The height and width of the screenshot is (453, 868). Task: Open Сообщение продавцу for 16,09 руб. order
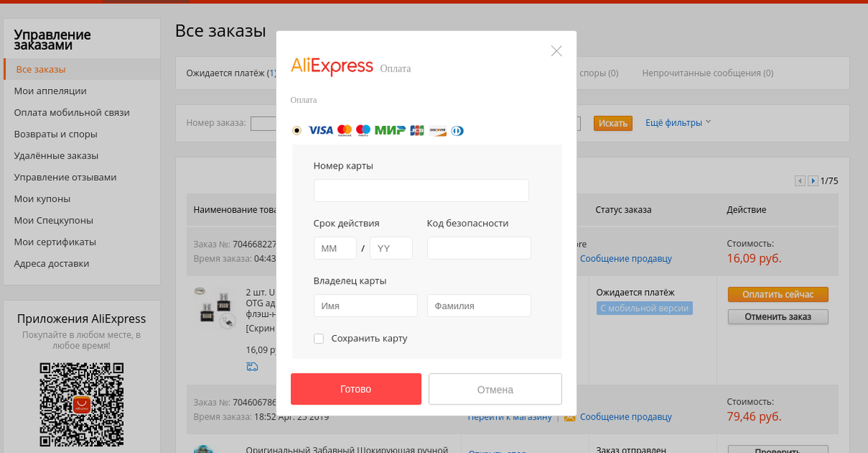[626, 258]
